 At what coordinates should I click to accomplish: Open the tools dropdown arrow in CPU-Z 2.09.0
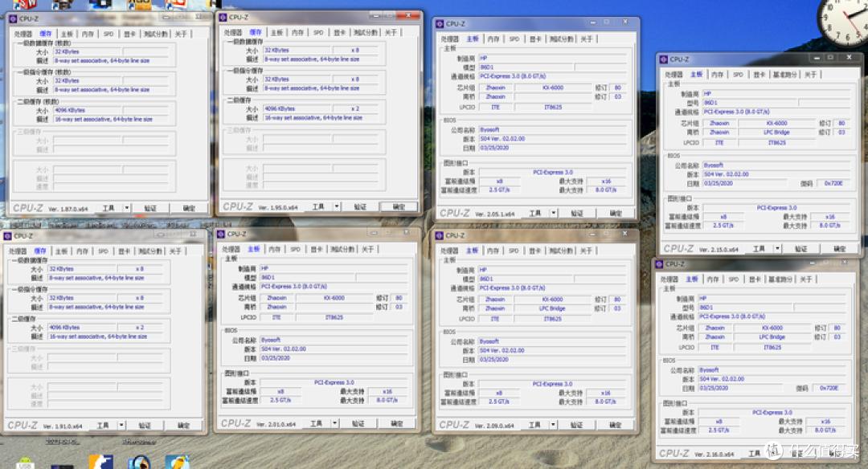(553, 425)
